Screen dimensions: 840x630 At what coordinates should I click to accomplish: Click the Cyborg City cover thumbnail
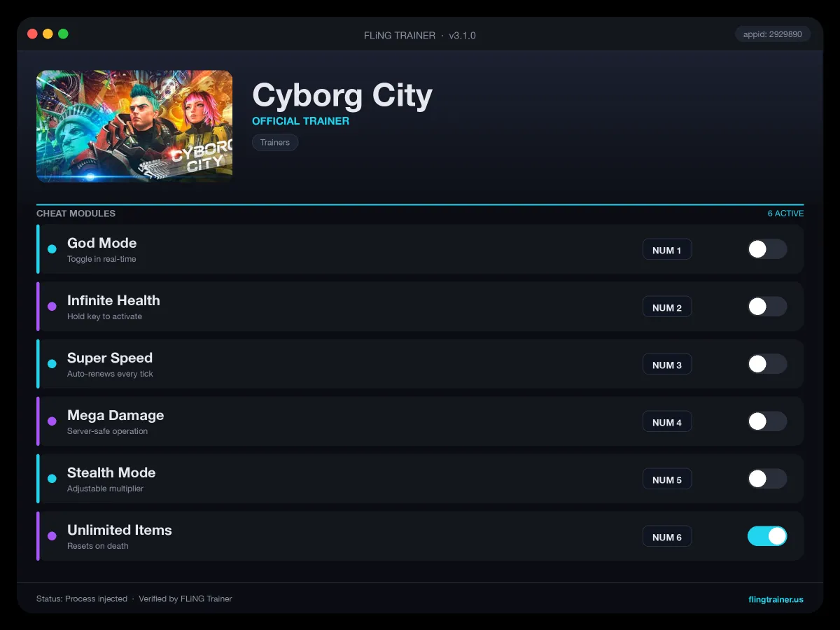(x=134, y=126)
